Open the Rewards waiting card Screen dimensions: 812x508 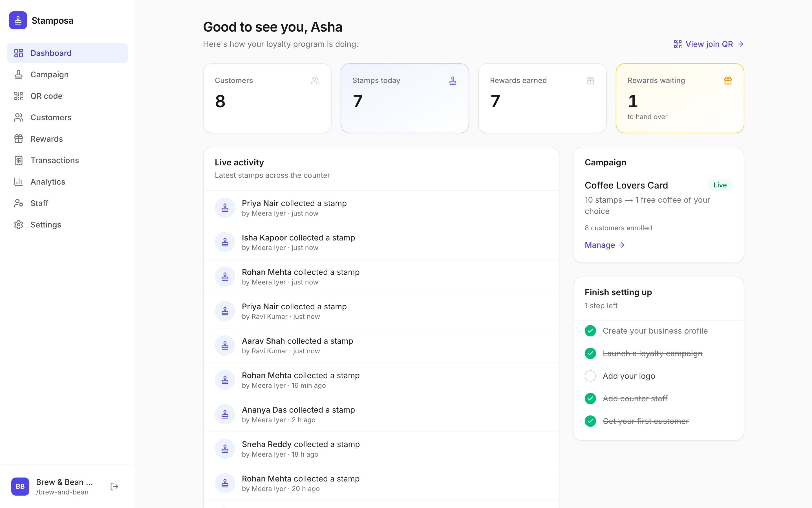pos(680,98)
